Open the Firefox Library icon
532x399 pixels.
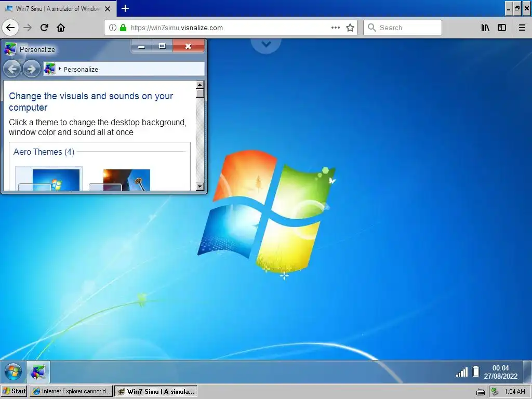(485, 28)
